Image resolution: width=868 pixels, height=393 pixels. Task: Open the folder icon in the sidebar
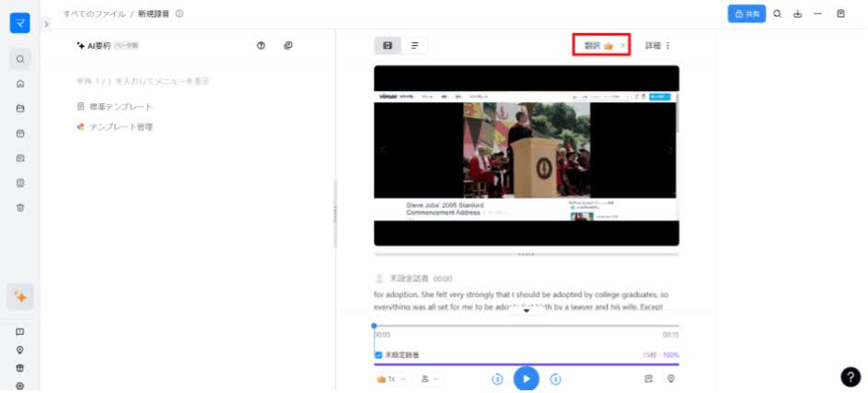click(20, 109)
